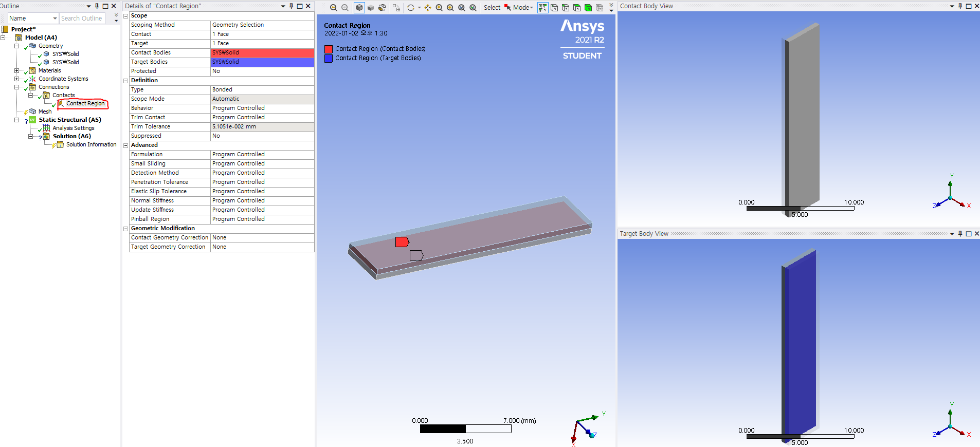Click the Trim Tolerance value cell
Image resolution: width=980 pixels, height=447 pixels.
262,126
